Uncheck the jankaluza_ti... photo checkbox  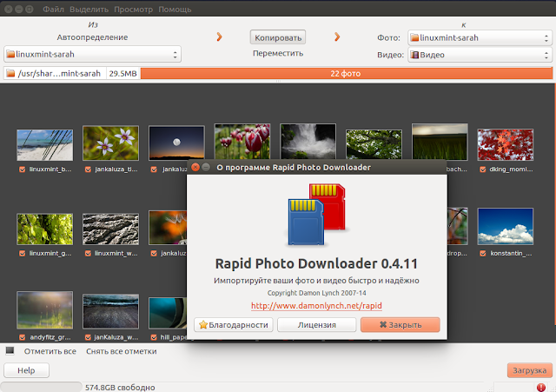point(89,169)
